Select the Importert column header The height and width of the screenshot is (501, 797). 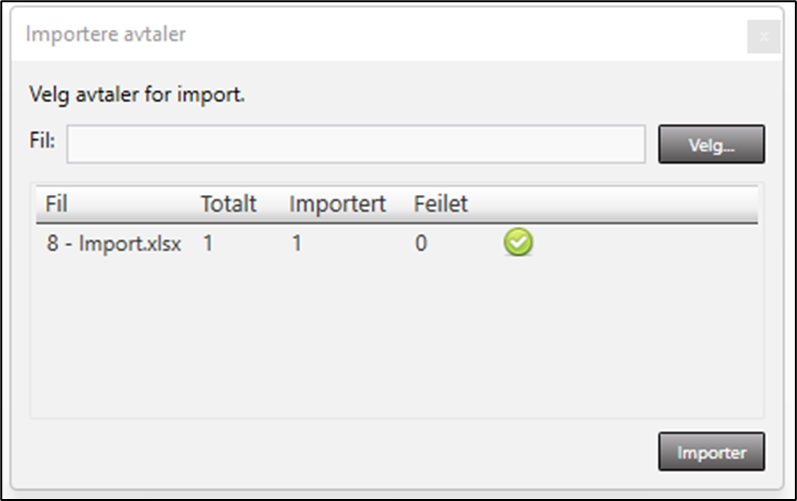point(337,204)
